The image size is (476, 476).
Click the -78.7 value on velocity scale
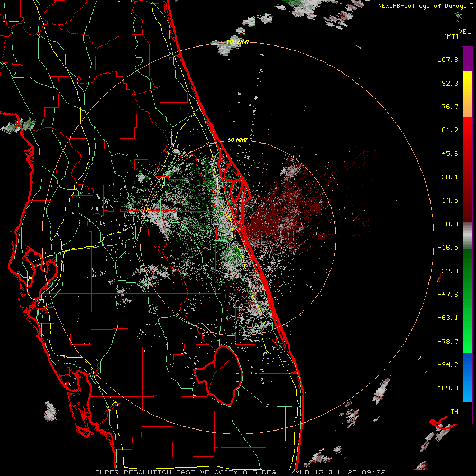(448, 342)
